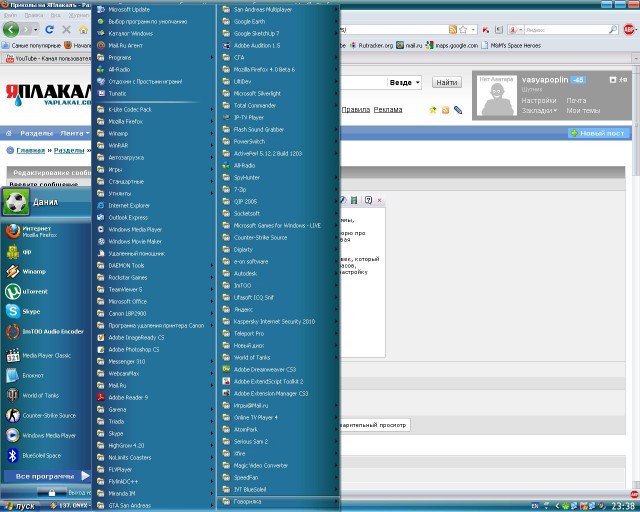Expand the Стандартные folder submenu
This screenshot has height=512, width=640.
[x=155, y=182]
